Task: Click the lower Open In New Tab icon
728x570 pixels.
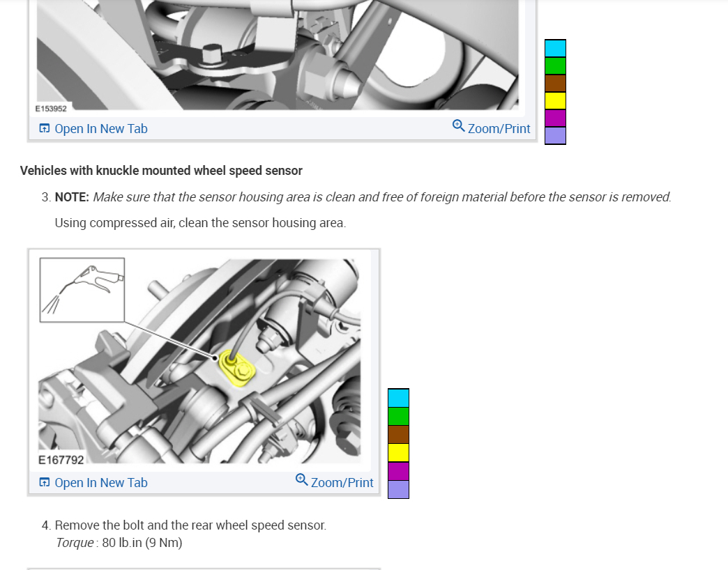Action: coord(45,482)
